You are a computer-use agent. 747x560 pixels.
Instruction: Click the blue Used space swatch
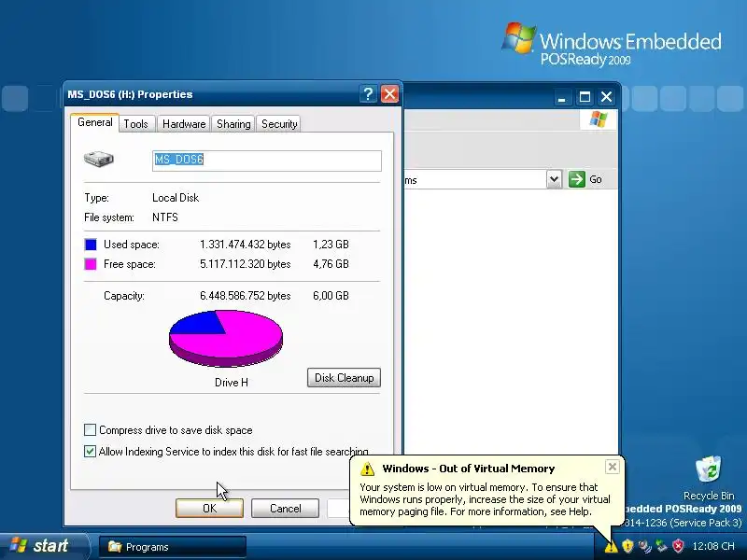[x=91, y=245]
